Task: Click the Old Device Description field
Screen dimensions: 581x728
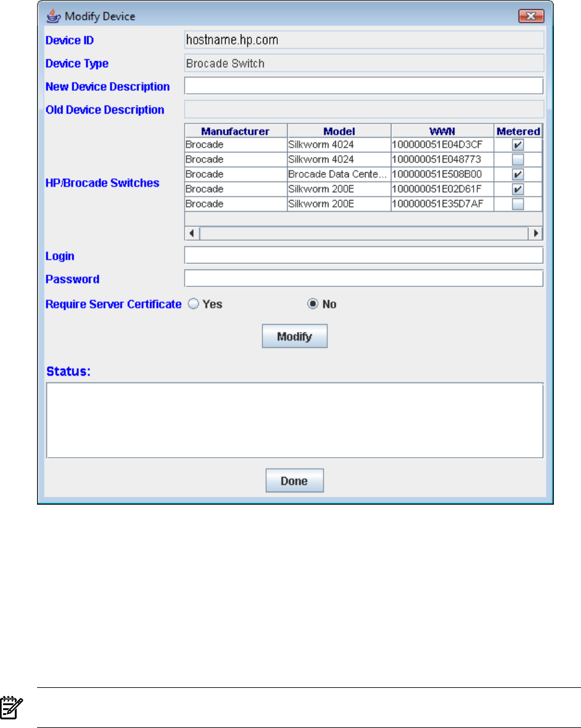Action: (x=364, y=109)
